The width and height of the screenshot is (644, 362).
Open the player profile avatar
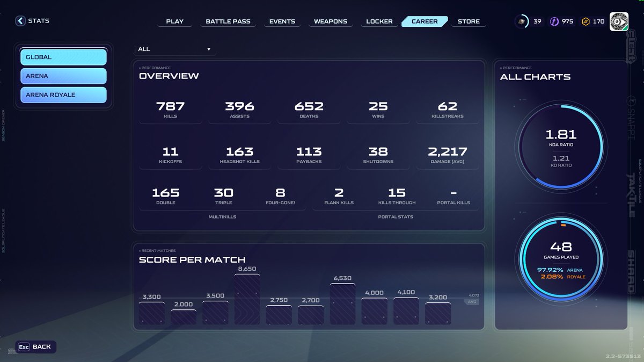click(x=619, y=21)
